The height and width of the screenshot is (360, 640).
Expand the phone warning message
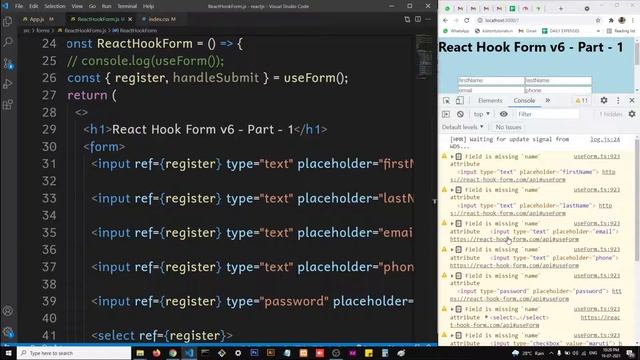click(x=452, y=249)
